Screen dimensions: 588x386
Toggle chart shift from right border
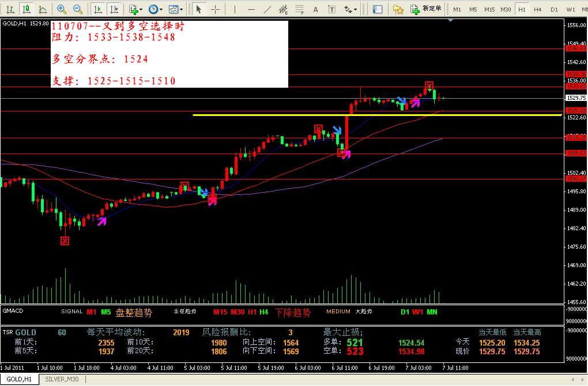[x=114, y=9]
